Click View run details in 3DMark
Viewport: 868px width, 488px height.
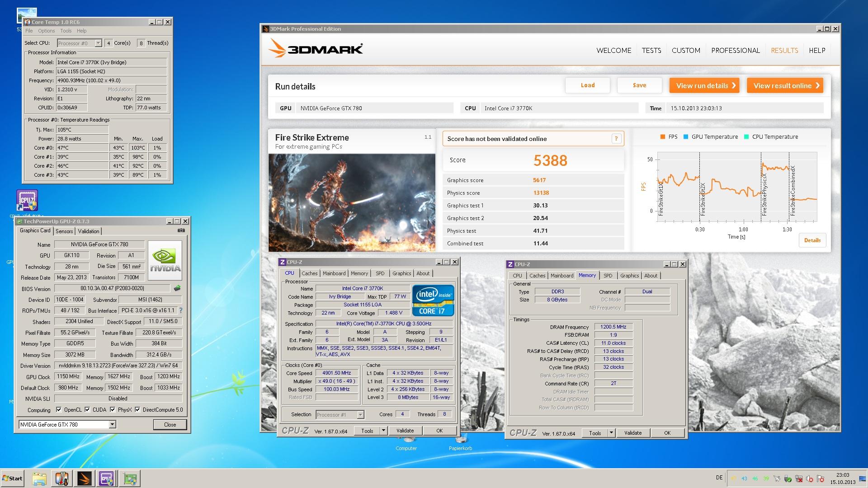coord(704,85)
